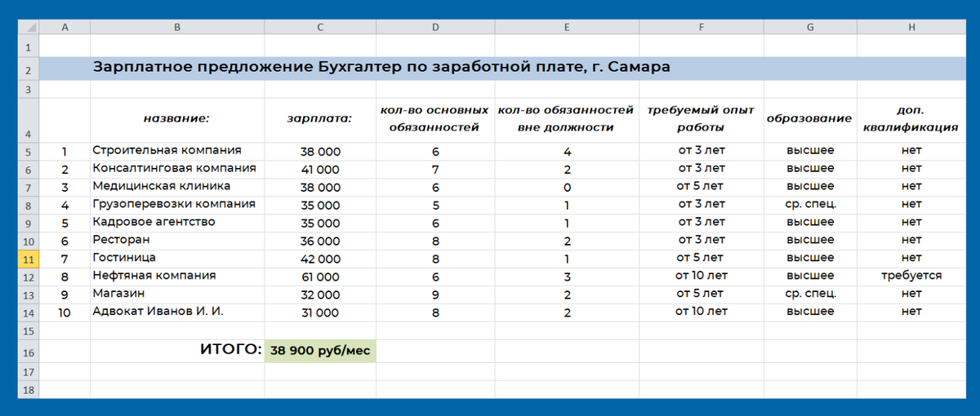Click the 'кол-во обязанностей вне должности' header
Viewport: 980px width, 416px height.
pyautogui.click(x=567, y=119)
